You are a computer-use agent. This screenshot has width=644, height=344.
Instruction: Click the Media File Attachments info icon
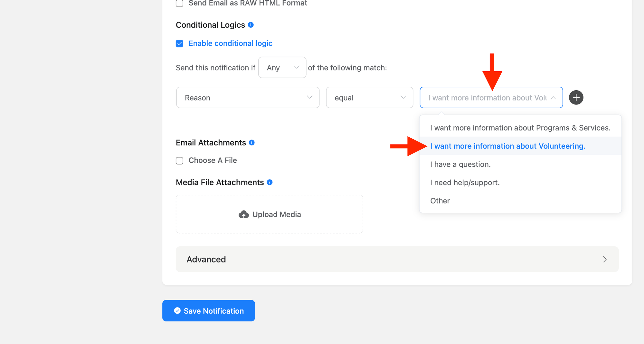(x=270, y=182)
